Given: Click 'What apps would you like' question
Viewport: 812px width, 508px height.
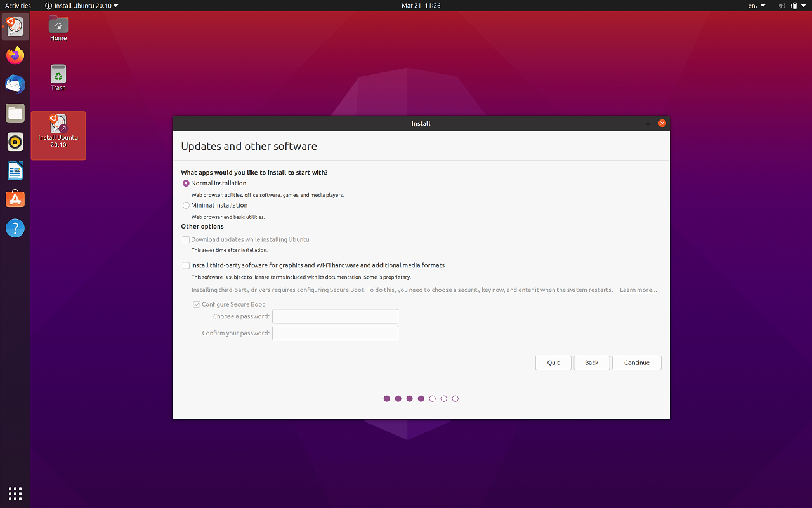Looking at the screenshot, I should tap(254, 173).
